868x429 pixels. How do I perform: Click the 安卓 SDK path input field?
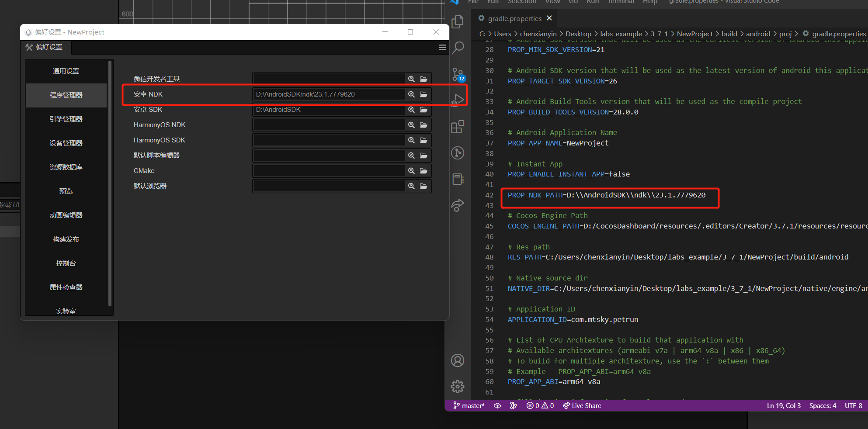click(329, 110)
